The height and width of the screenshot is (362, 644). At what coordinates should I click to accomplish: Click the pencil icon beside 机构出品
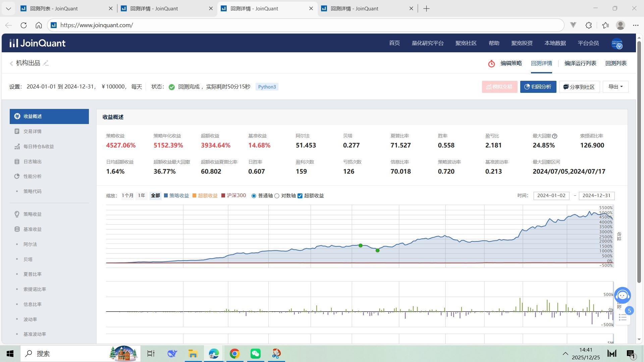46,63
